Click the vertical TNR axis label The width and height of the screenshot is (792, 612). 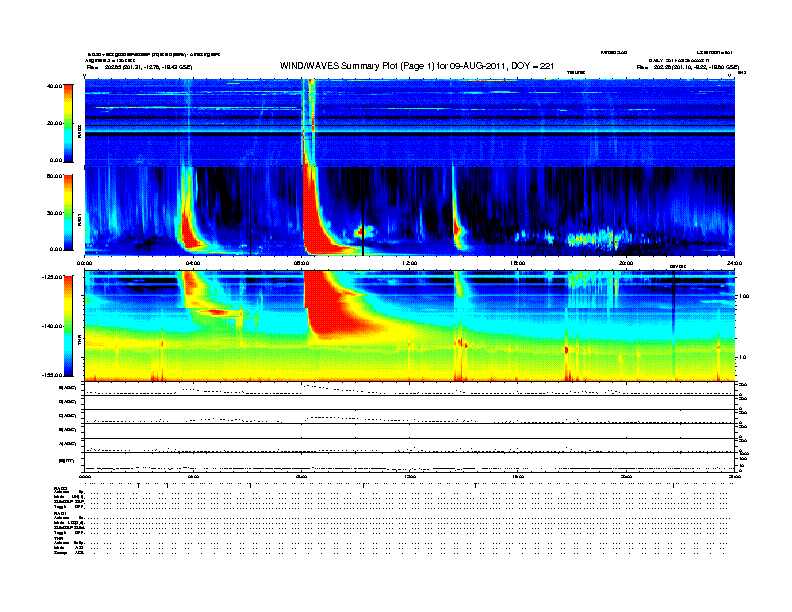(79, 342)
